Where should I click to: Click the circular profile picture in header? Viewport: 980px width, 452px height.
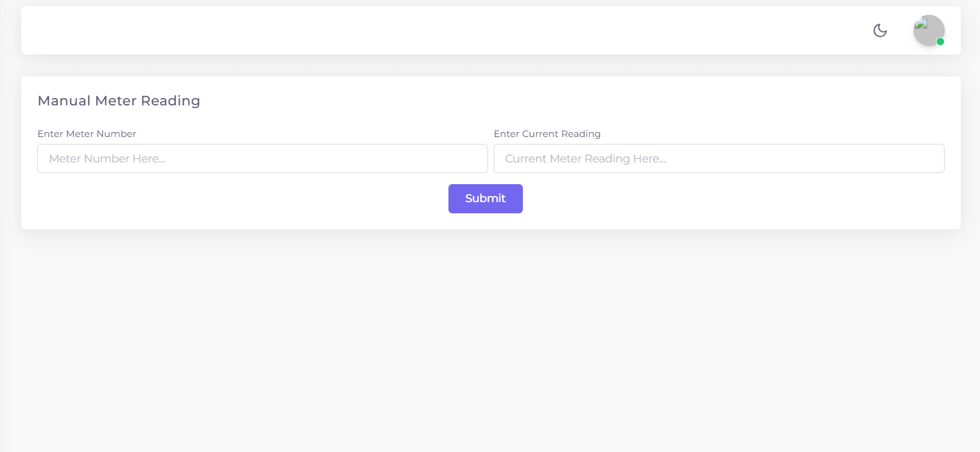pyautogui.click(x=929, y=30)
